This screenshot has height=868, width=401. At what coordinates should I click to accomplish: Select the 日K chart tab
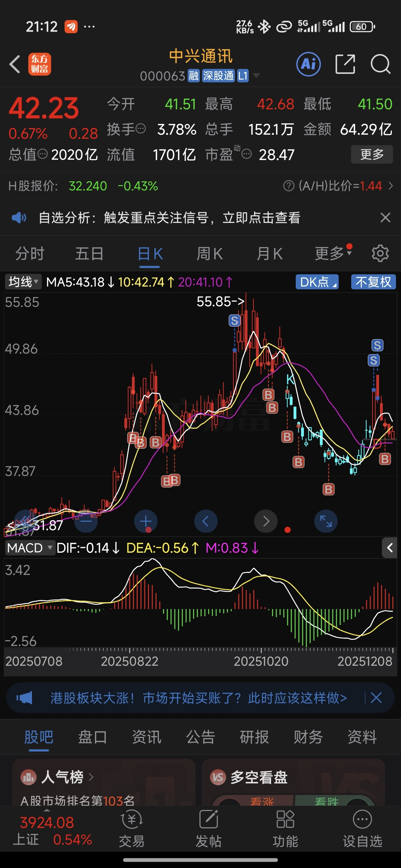150,253
